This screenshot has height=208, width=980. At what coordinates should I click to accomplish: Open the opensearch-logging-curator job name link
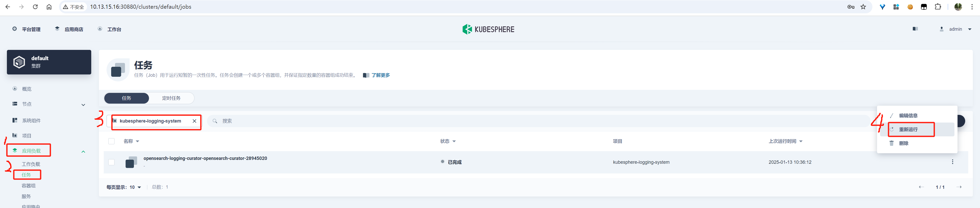[x=205, y=158]
